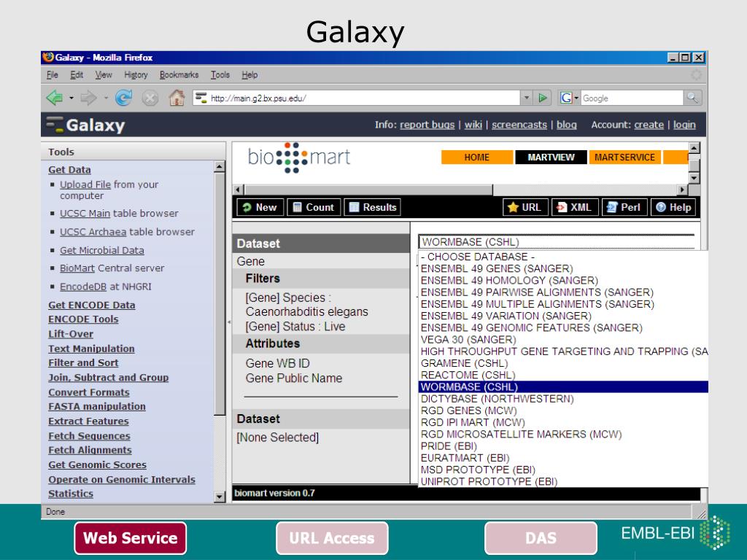Viewport: 747px width, 560px height.
Task: Open the screencasts link
Action: click(x=519, y=125)
